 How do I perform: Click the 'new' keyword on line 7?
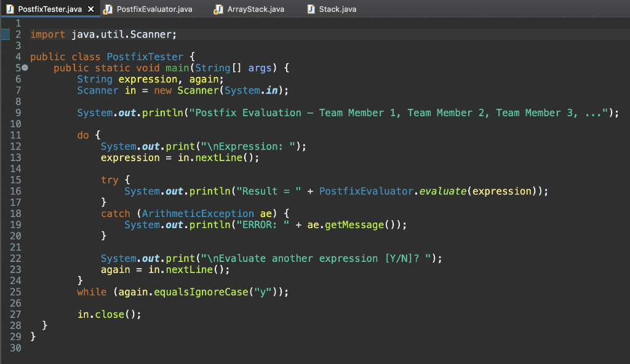pyautogui.click(x=162, y=90)
